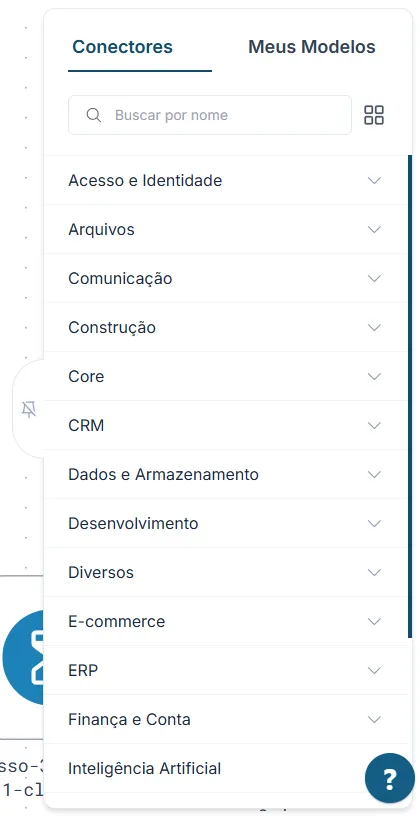
Task: Expand the Acesso e Identidade chevron
Action: click(x=374, y=181)
